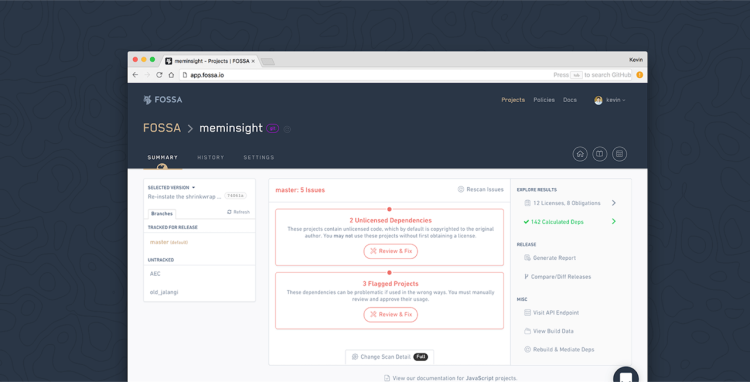Select the Branches tab
This screenshot has width=750, height=382.
tap(162, 214)
